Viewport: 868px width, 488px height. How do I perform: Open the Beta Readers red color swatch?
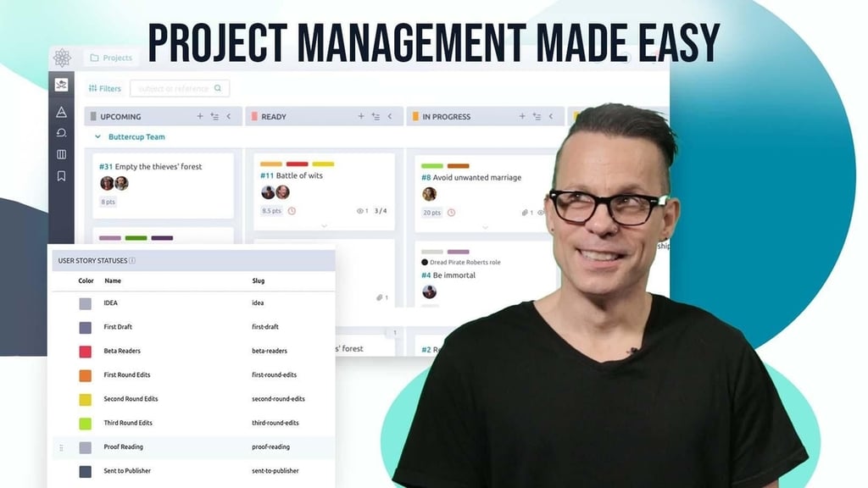coord(86,352)
